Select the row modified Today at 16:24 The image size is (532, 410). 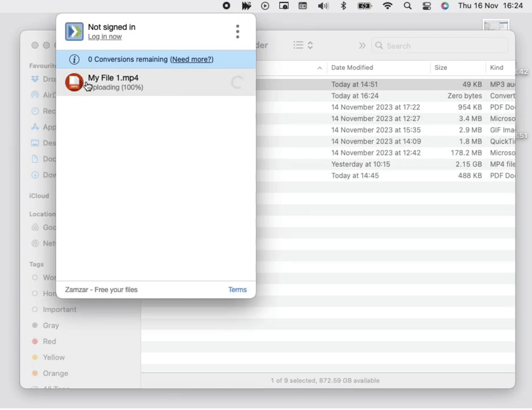(x=385, y=96)
